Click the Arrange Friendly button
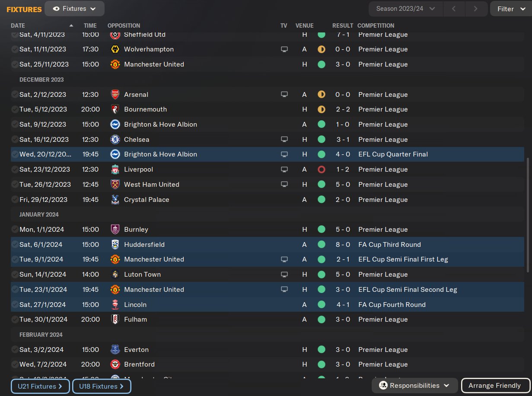 click(x=494, y=386)
